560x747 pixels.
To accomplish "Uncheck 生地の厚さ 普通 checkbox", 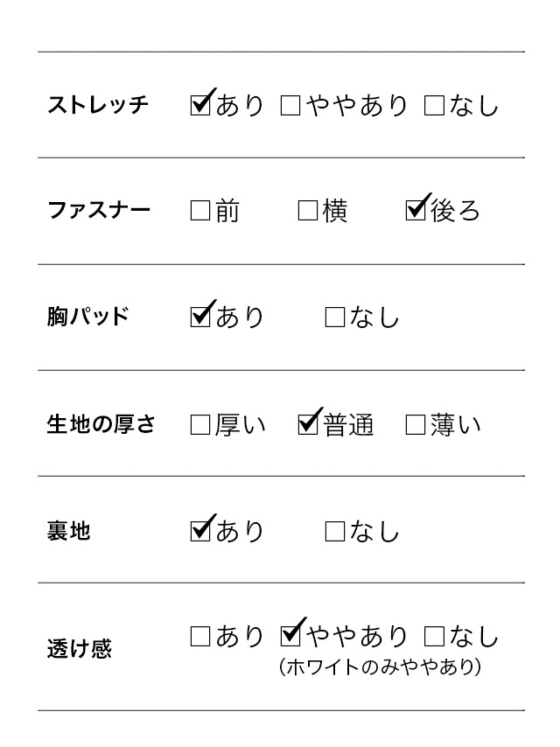I will pyautogui.click(x=308, y=425).
